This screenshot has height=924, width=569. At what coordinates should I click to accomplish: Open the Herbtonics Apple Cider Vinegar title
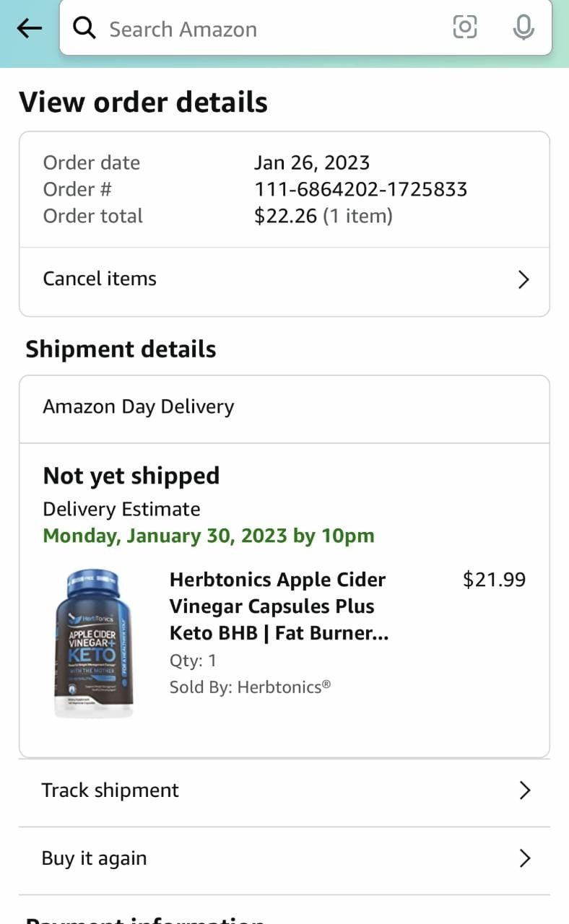(279, 606)
